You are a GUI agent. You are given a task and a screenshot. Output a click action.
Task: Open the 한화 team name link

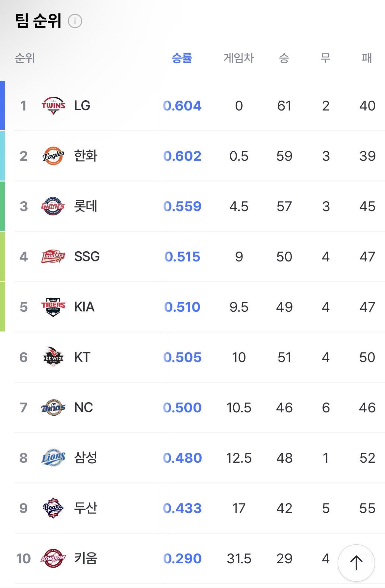86,156
